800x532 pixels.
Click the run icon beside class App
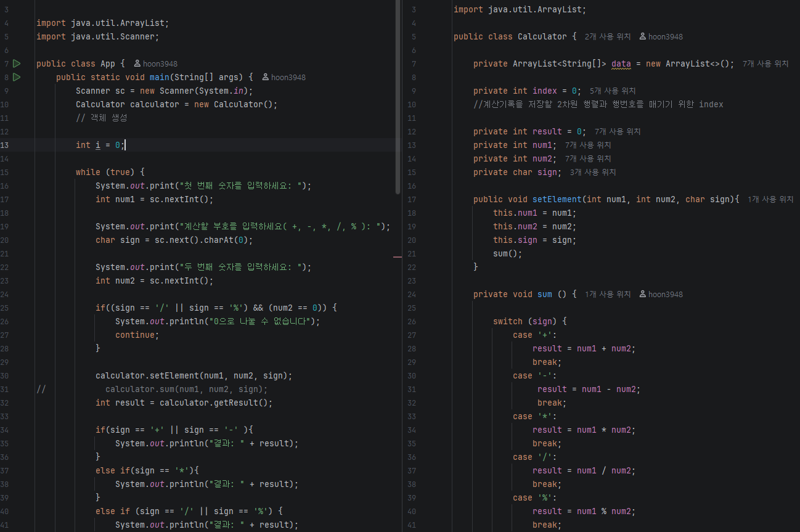pyautogui.click(x=17, y=63)
